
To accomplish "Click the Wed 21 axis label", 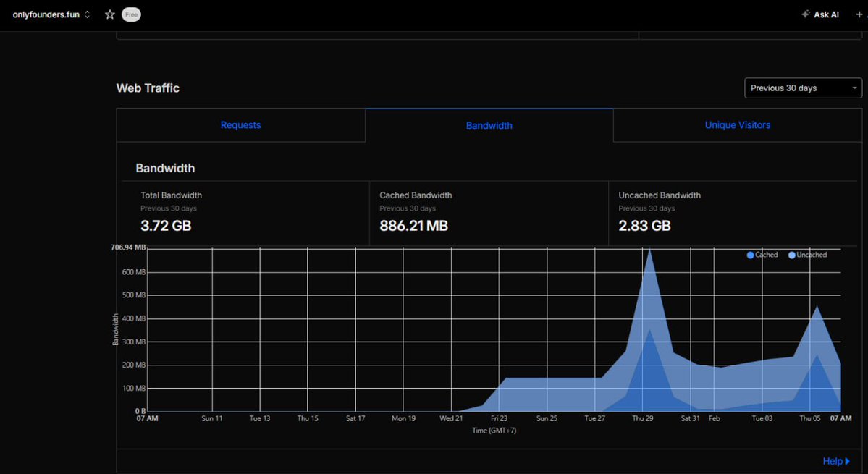I will [451, 419].
